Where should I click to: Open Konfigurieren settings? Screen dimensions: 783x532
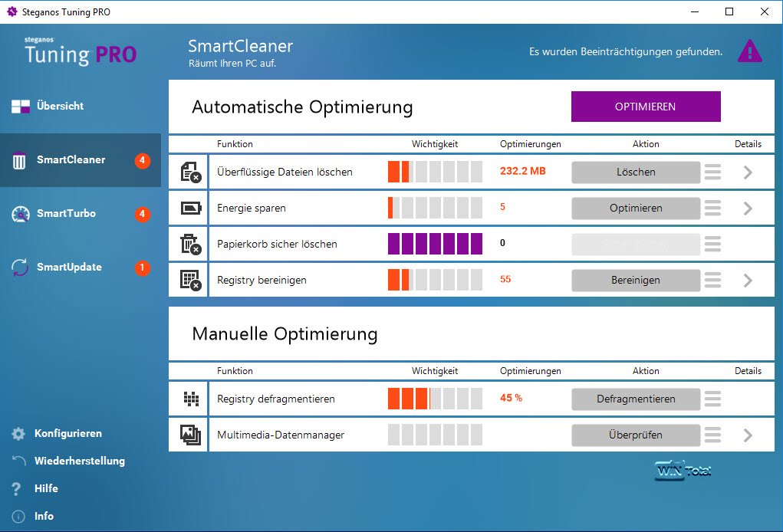click(x=68, y=434)
